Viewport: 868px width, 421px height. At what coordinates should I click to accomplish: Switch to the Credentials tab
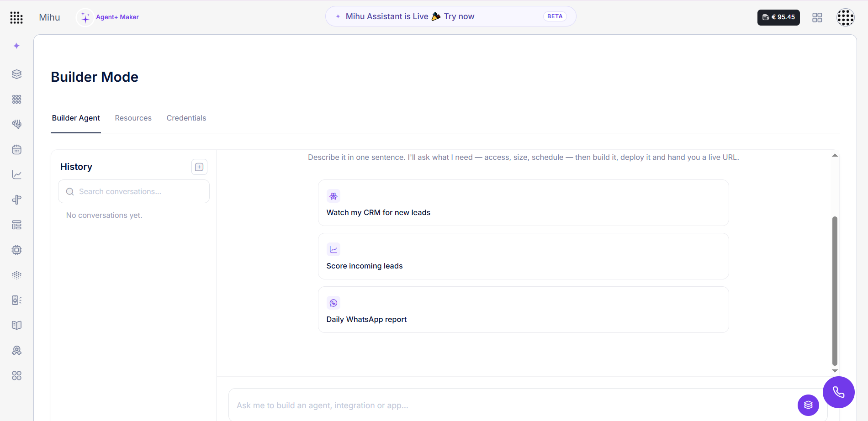pyautogui.click(x=186, y=118)
